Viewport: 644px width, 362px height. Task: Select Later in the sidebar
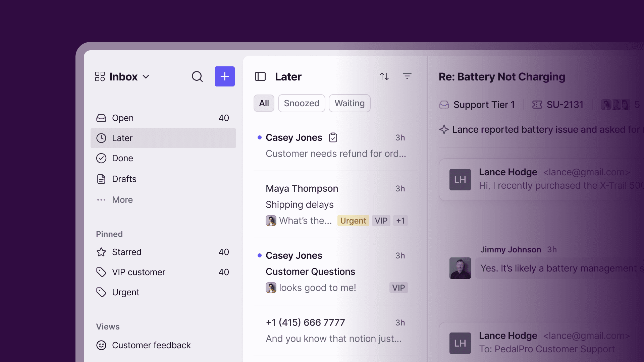click(163, 138)
